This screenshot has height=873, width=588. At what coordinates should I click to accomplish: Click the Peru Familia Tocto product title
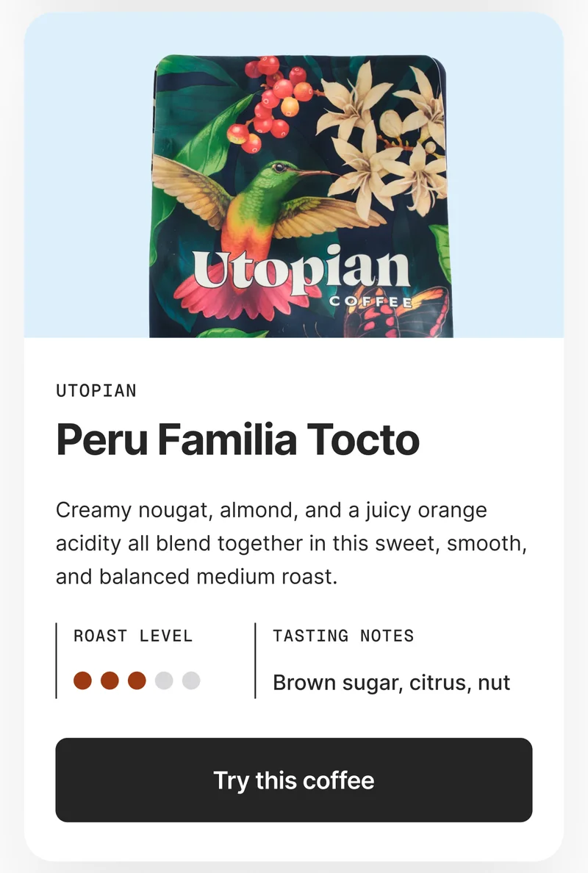(x=238, y=439)
